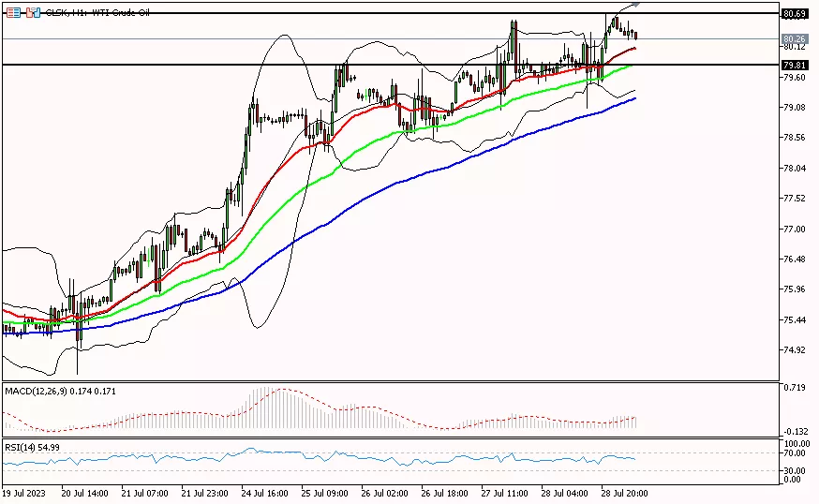Click the 24 Jul 16:00 time label
This screenshot has width=819, height=504.
(265, 493)
